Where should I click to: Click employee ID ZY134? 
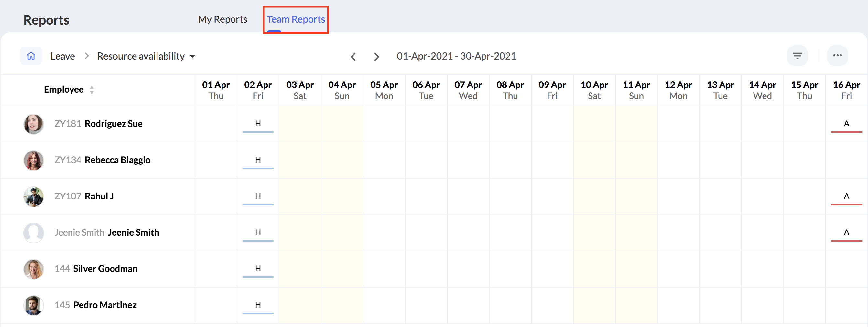[68, 160]
